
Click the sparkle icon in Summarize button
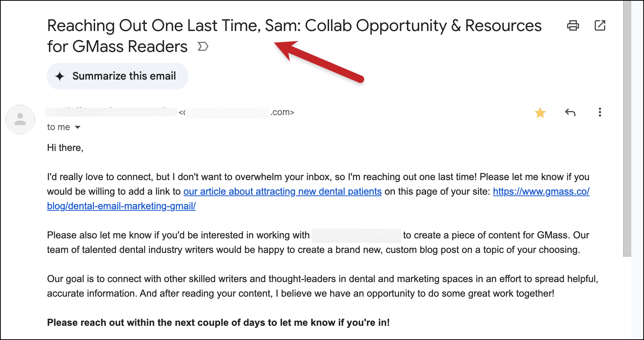[60, 76]
